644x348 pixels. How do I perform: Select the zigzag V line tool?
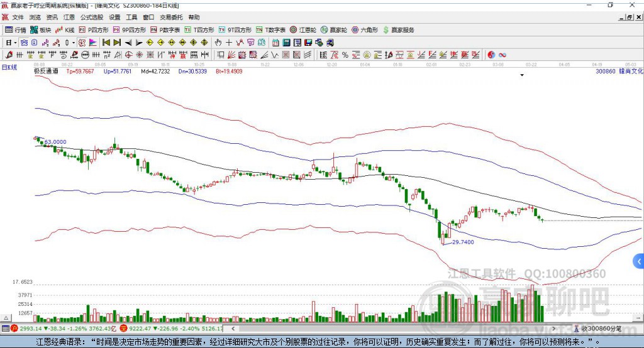275,55
